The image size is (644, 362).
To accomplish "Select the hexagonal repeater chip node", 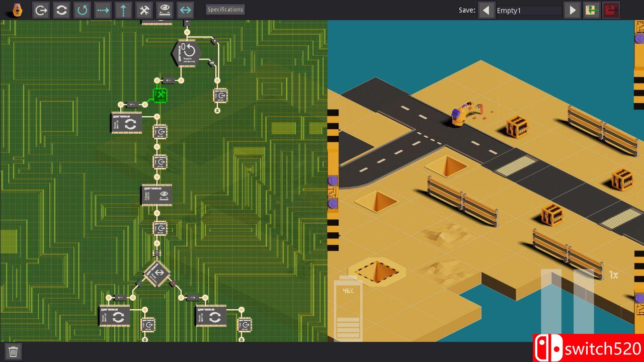I will pyautogui.click(x=187, y=53).
